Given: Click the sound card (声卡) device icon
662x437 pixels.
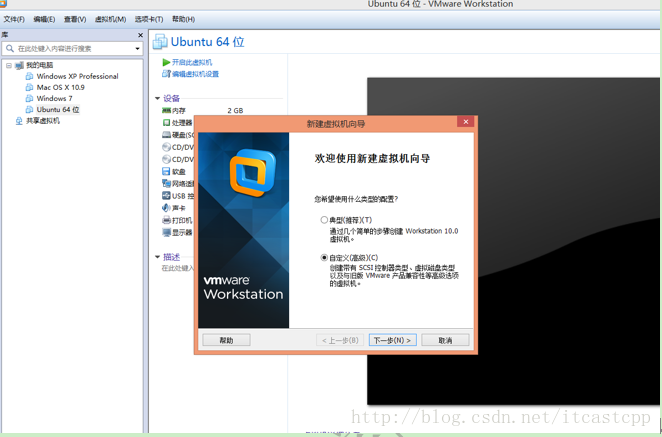Looking at the screenshot, I should point(166,208).
